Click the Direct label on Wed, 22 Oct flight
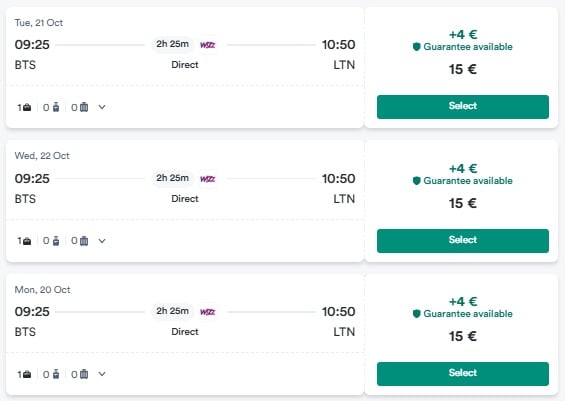Viewport: 565px width, 401px height. pos(185,199)
